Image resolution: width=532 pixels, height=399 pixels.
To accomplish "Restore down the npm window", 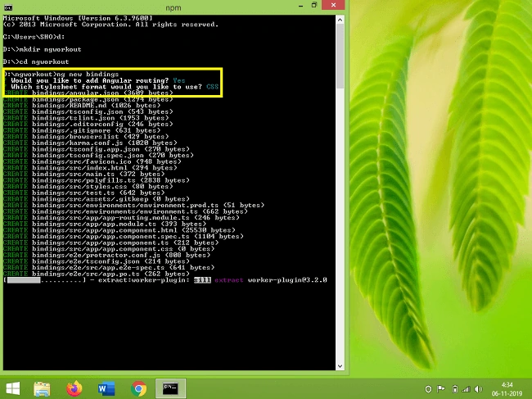I will coord(314,5).
